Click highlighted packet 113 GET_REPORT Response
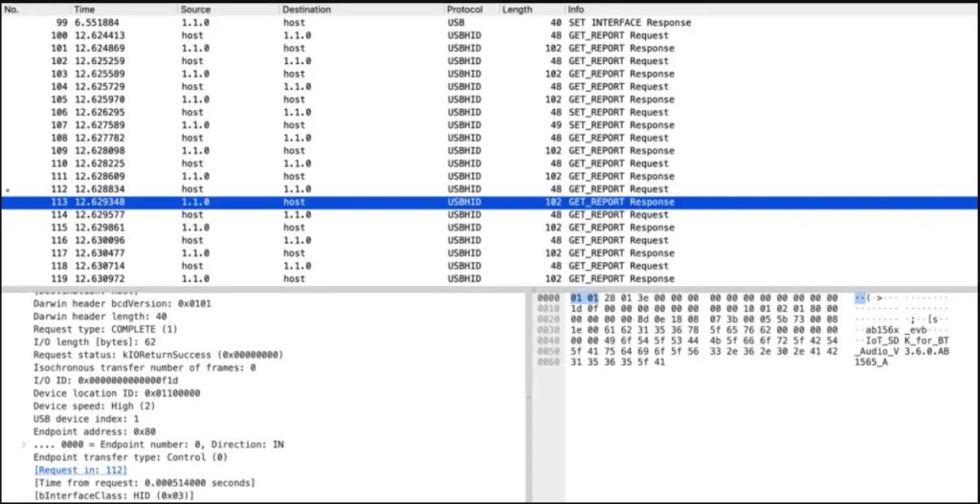 [x=489, y=203]
